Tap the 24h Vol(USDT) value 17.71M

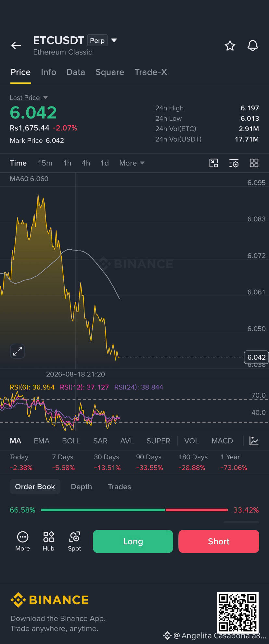[x=247, y=139]
